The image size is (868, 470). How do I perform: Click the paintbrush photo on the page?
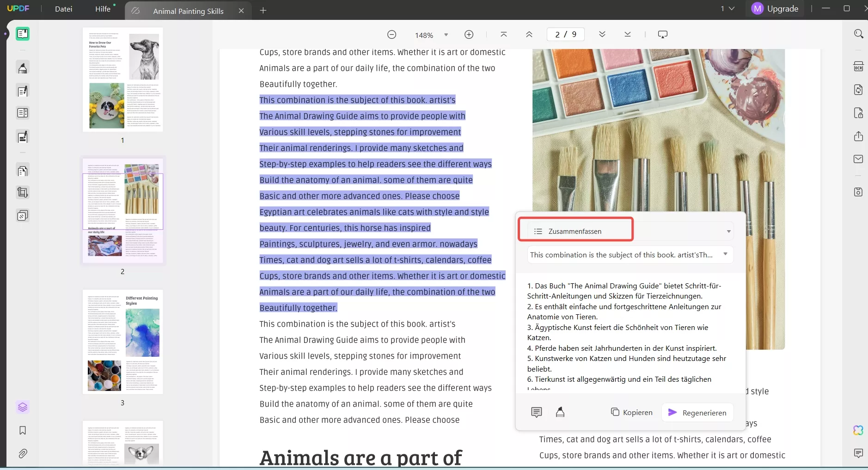(x=658, y=199)
